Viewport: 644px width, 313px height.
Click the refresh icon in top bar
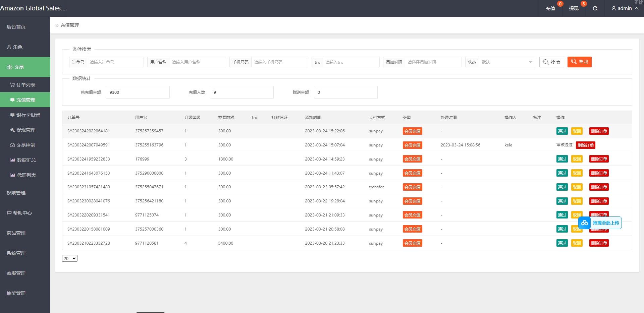click(595, 8)
